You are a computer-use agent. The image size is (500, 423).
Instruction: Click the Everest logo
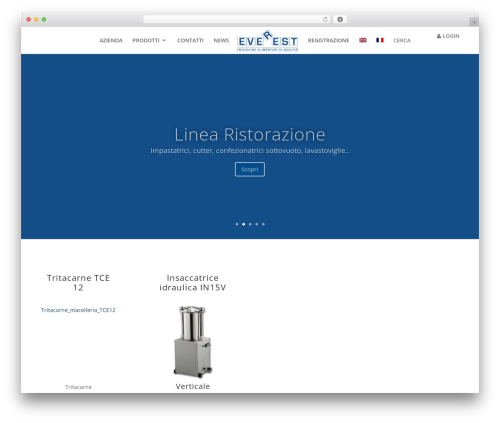tap(268, 41)
